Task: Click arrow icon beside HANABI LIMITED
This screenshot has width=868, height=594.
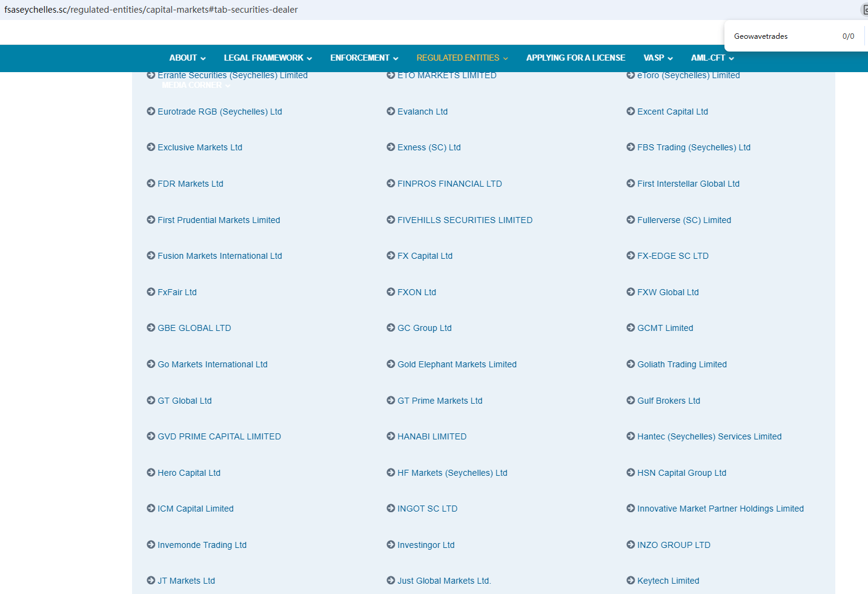Action: tap(391, 436)
